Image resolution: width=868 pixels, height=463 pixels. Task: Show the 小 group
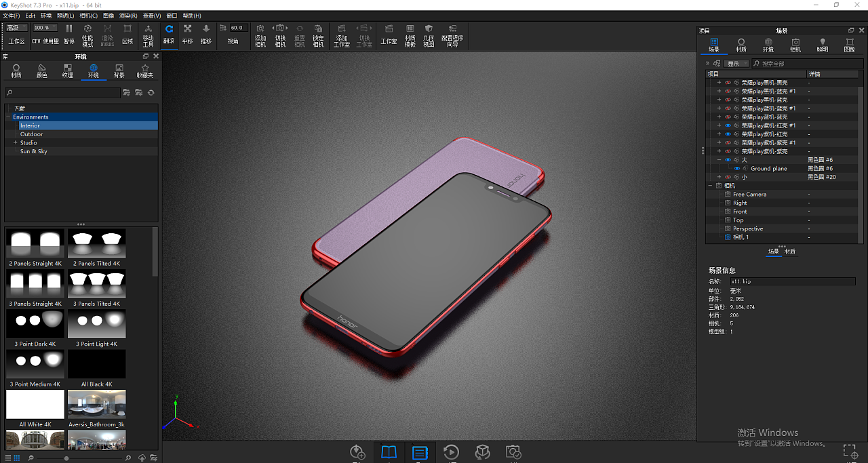(728, 177)
